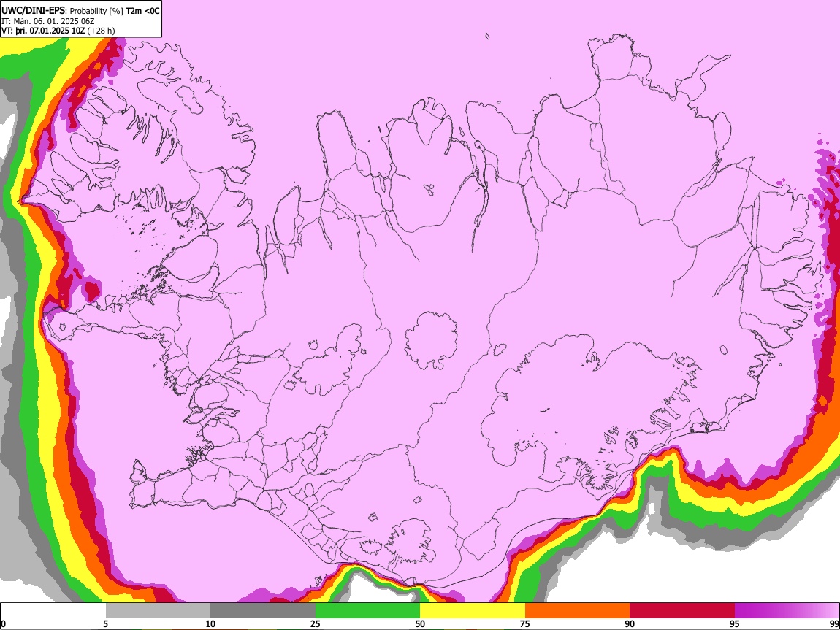The image size is (840, 630).
Task: Click the green 25-50 legend swatch
Action: click(367, 610)
